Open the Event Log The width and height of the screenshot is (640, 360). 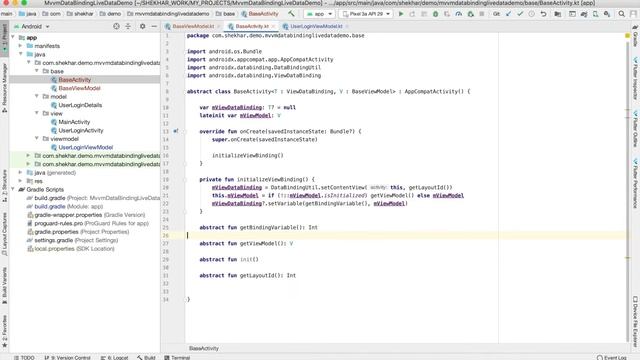[x=612, y=358]
